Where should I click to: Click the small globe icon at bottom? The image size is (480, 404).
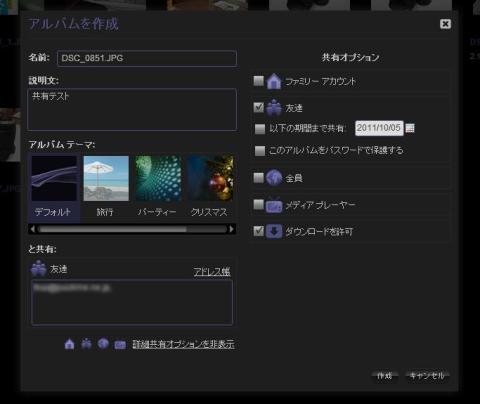tap(103, 343)
